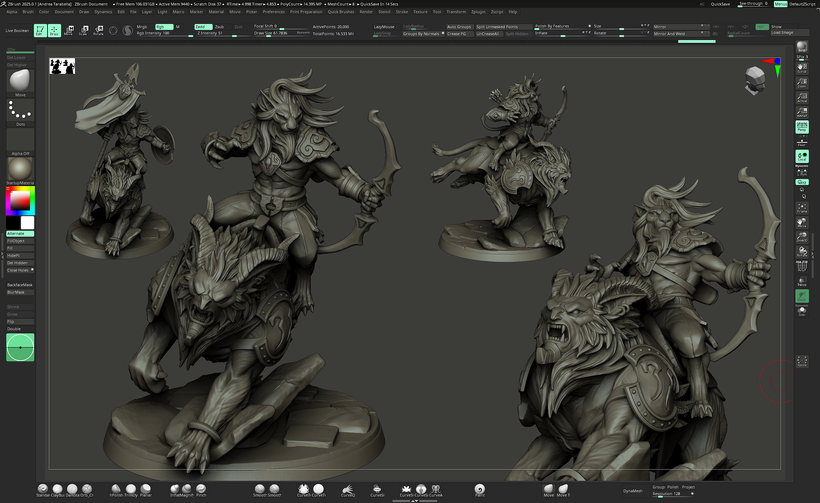Image resolution: width=820 pixels, height=503 pixels.
Task: Open the Zplugin menu
Action: (477, 11)
